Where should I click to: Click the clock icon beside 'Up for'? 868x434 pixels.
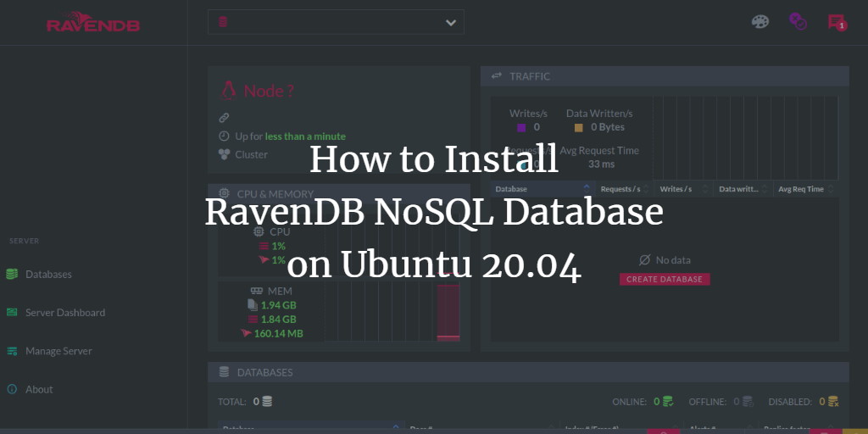pyautogui.click(x=224, y=136)
